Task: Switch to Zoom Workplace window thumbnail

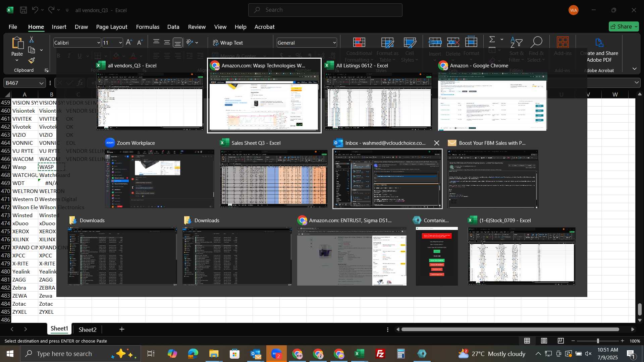Action: click(160, 179)
